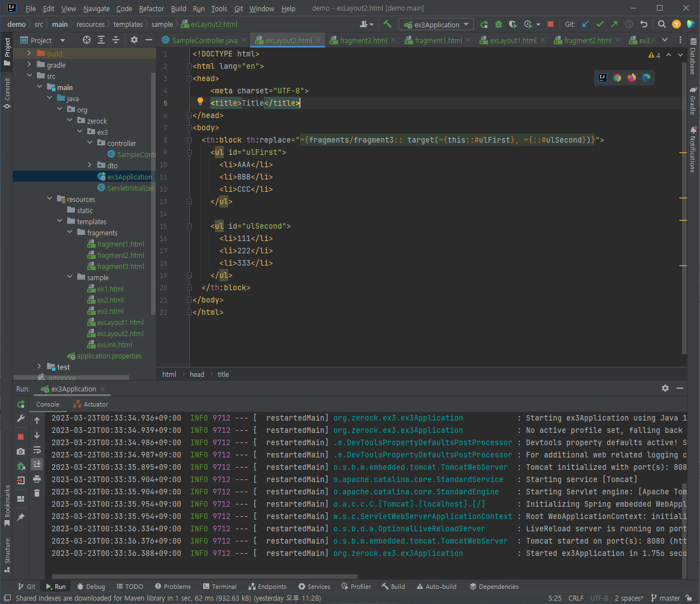Toggle the Gradle tool window
Image resolution: width=700 pixels, height=604 pixels.
coord(693,101)
